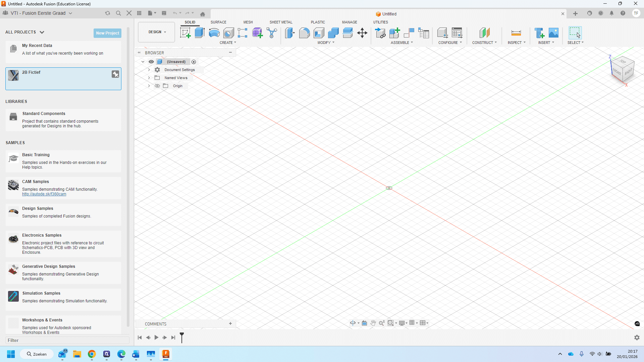This screenshot has height=362, width=644.
Task: Expand the Origin node
Action: coord(149,86)
